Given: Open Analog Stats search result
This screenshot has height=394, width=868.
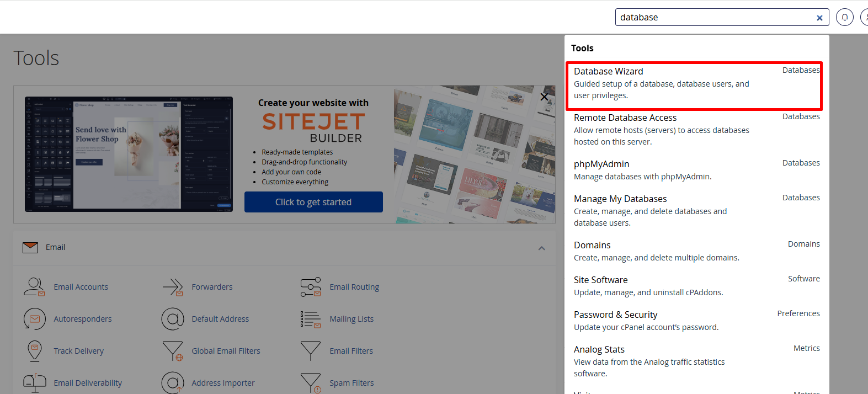Looking at the screenshot, I should (599, 349).
